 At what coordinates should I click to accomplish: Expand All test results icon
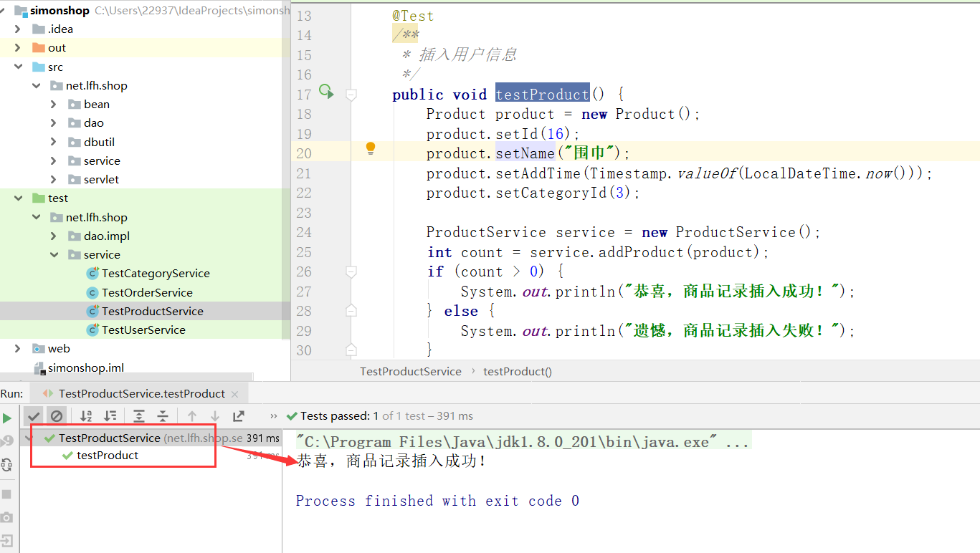pyautogui.click(x=139, y=416)
